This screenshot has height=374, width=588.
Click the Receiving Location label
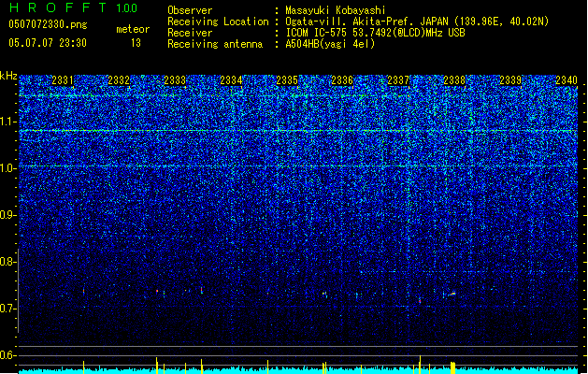pos(218,22)
